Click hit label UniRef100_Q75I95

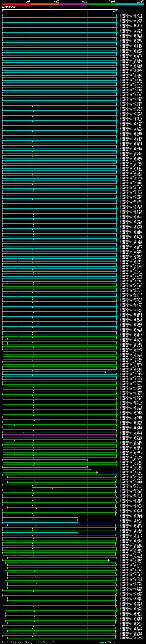click(131, 389)
